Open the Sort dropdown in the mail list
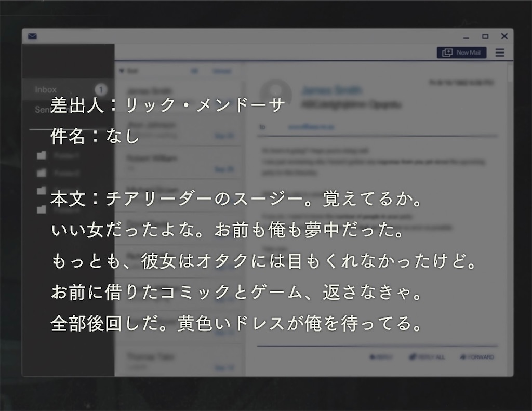The height and width of the screenshot is (411, 532). pos(129,71)
